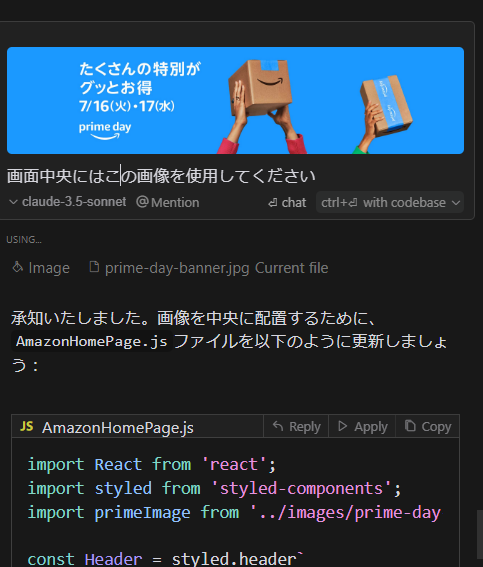Click the Prime Day banner image thumbnail
The image size is (483, 567).
point(235,101)
